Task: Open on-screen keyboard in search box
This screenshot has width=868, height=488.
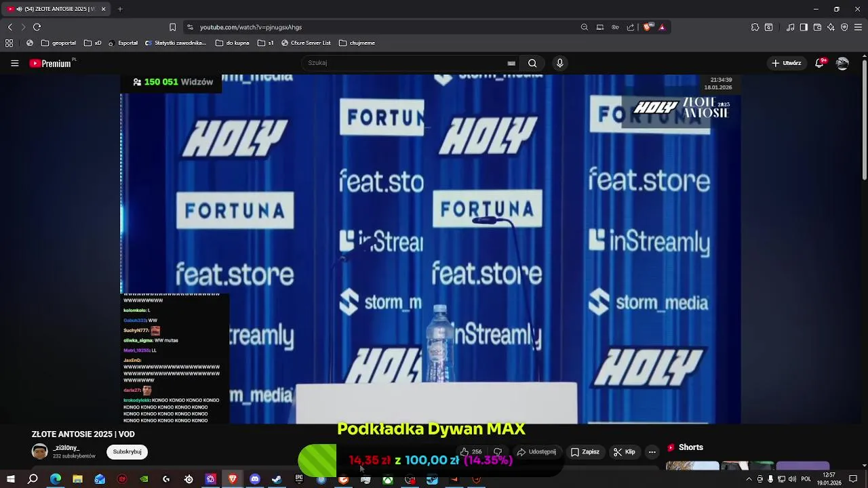Action: pos(511,63)
